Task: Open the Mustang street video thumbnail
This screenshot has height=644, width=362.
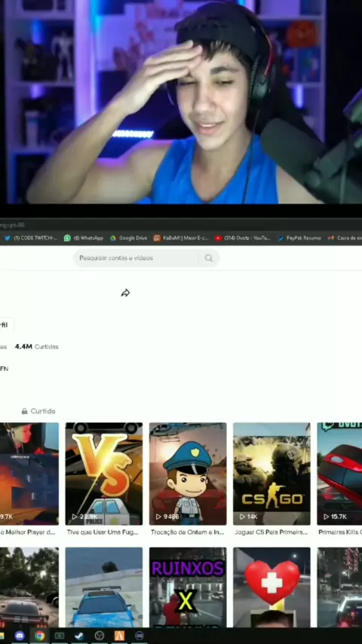Action: coord(29,587)
